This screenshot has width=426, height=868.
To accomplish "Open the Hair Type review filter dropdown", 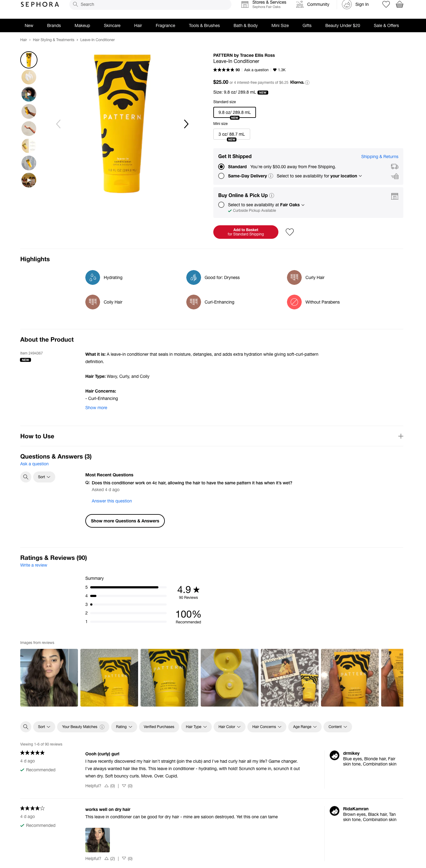I will (196, 727).
